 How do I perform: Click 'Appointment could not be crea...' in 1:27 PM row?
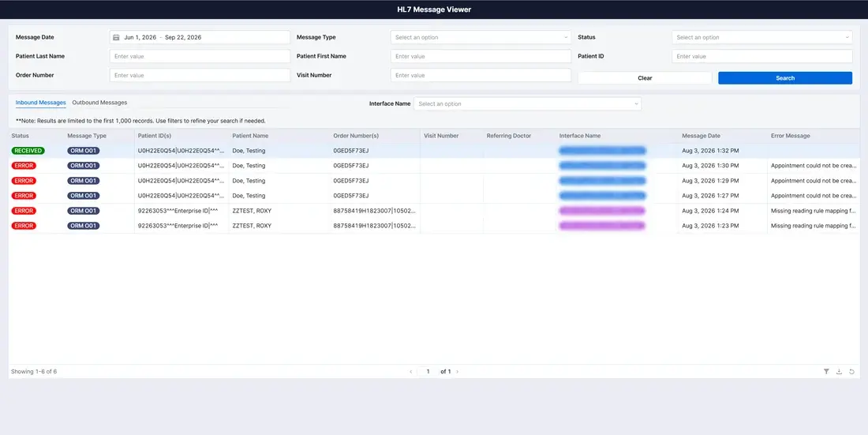point(814,196)
